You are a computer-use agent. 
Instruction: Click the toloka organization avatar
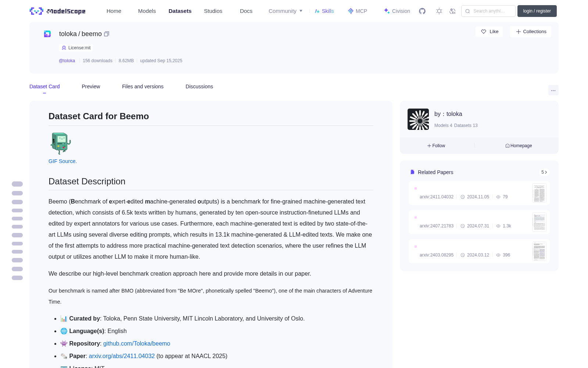tap(418, 119)
